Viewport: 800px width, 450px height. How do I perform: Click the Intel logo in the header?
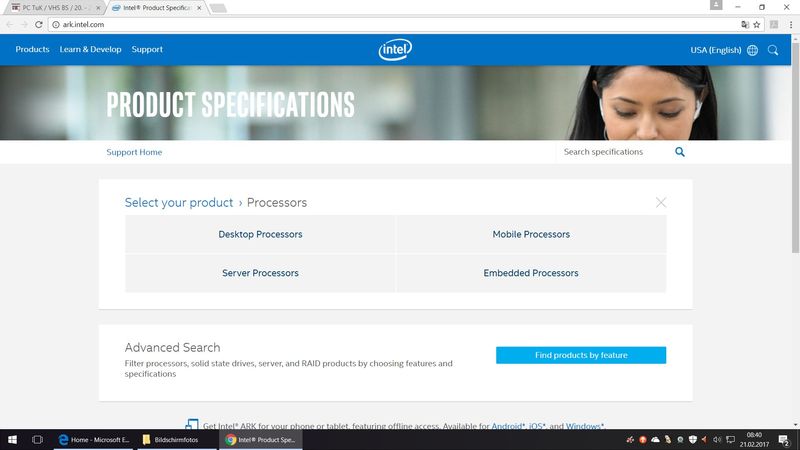pos(395,49)
